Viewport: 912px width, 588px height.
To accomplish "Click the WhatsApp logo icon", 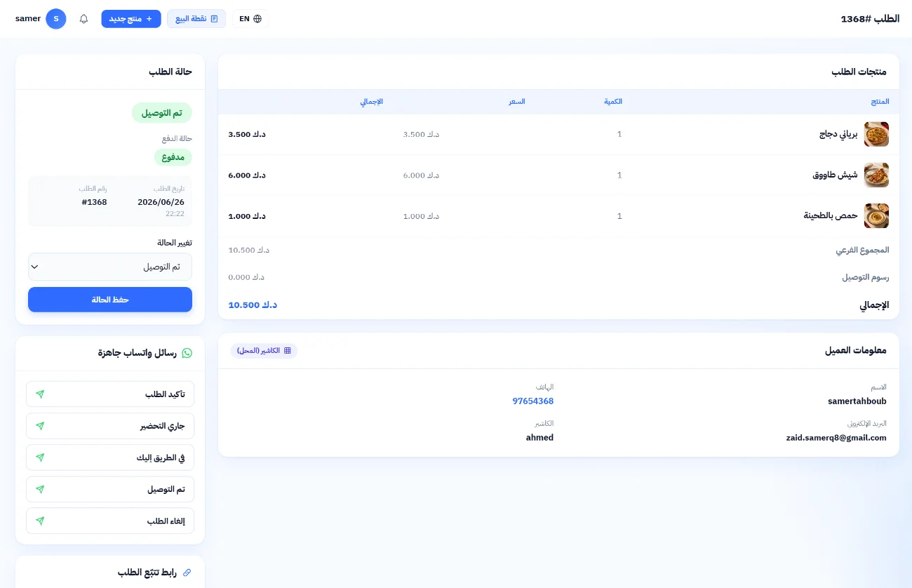I will (x=187, y=353).
